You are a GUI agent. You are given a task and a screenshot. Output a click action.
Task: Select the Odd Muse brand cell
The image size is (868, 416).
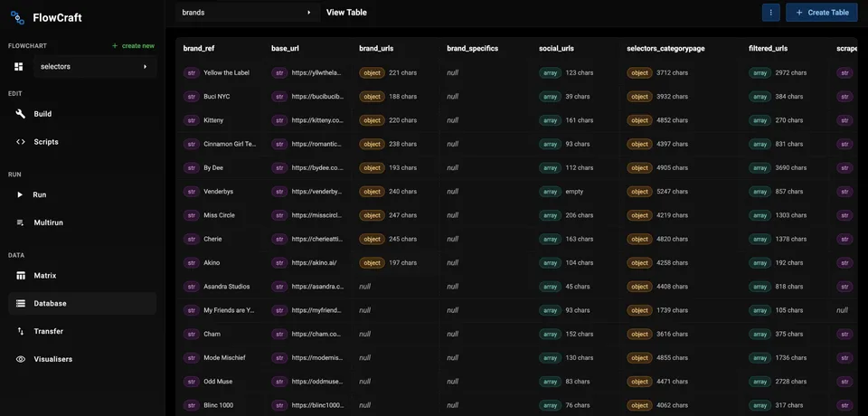tap(219, 382)
